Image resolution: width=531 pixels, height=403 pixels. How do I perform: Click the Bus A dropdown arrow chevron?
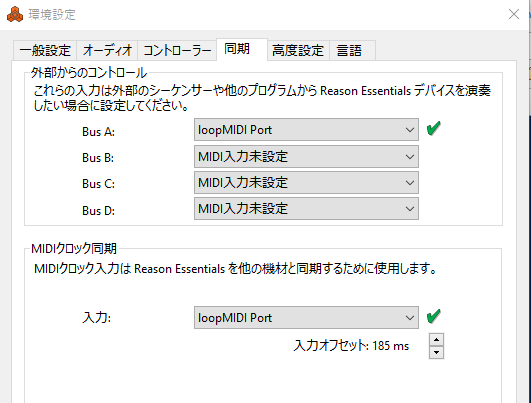click(410, 130)
